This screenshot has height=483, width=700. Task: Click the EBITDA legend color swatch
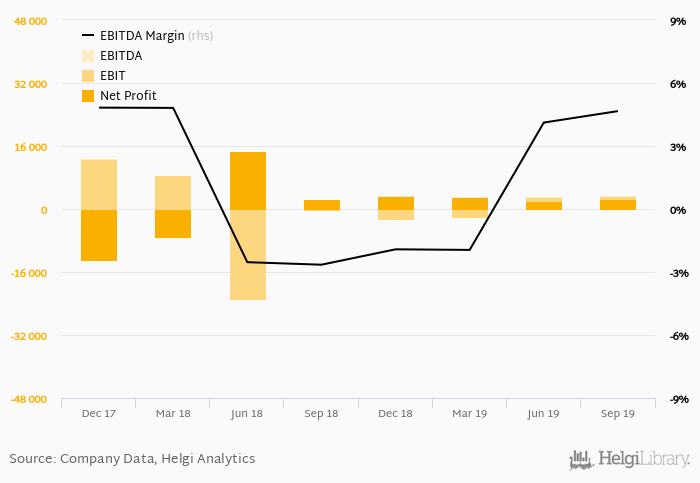pyautogui.click(x=88, y=56)
